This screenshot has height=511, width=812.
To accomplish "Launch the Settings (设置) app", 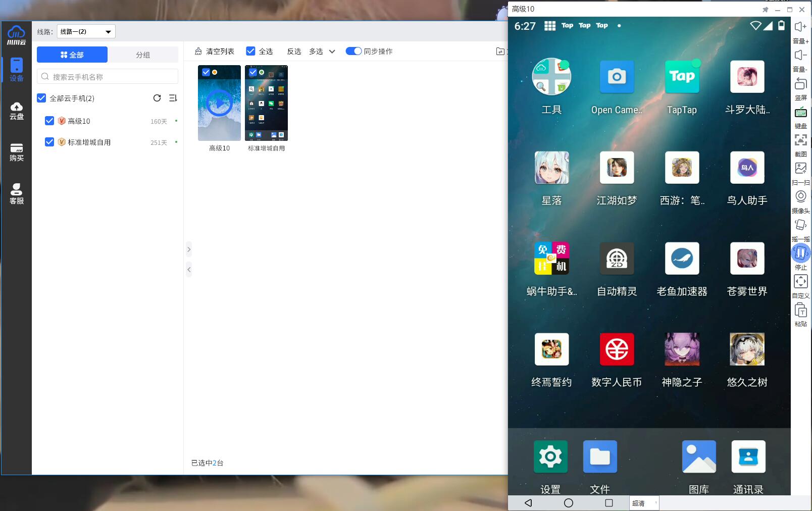I will click(x=550, y=456).
